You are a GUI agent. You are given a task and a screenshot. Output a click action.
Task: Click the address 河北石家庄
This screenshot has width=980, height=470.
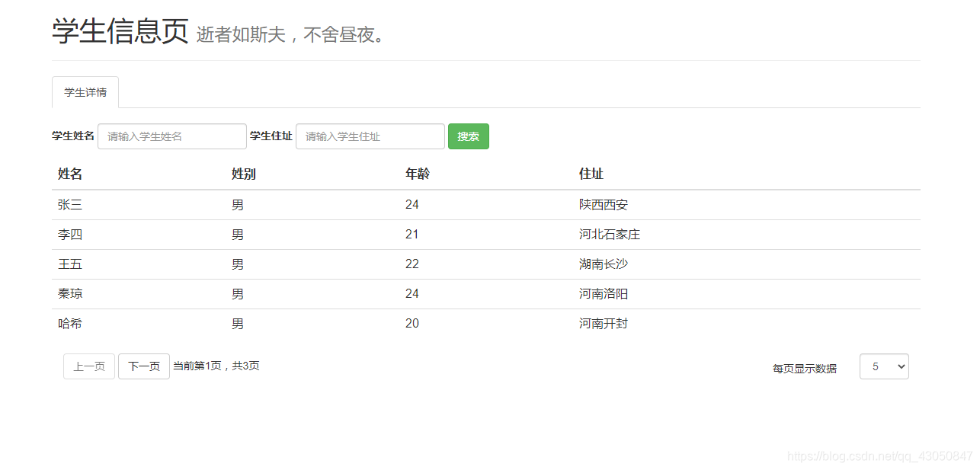click(610, 235)
